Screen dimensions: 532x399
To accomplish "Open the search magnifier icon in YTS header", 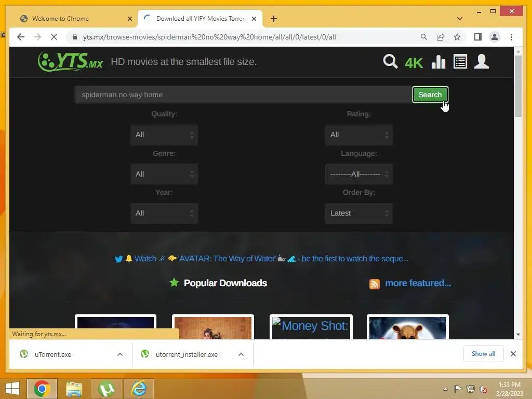I will click(x=390, y=62).
